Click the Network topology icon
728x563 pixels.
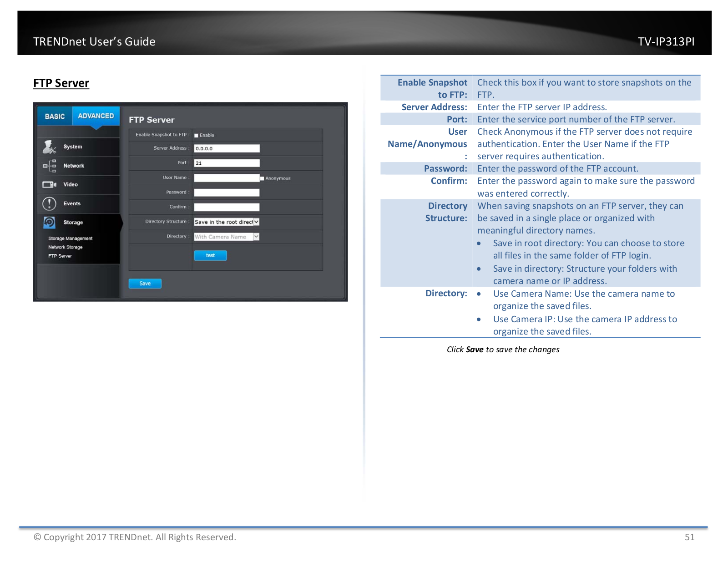point(49,166)
